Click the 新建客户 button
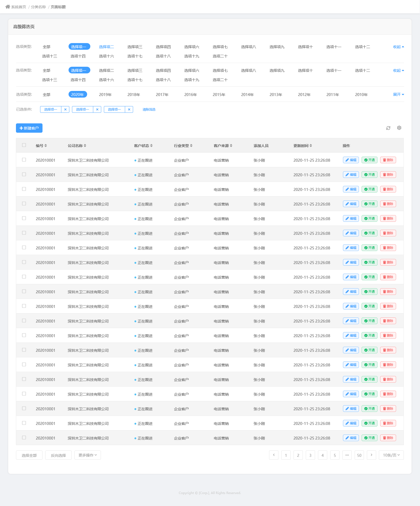The image size is (420, 506). (29, 128)
